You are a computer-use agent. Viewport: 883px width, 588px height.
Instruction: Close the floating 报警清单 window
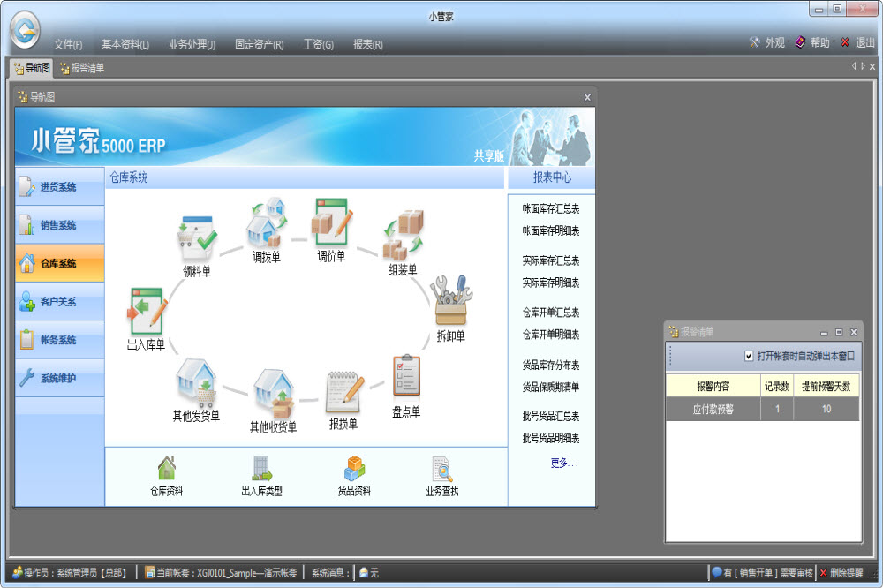click(854, 332)
